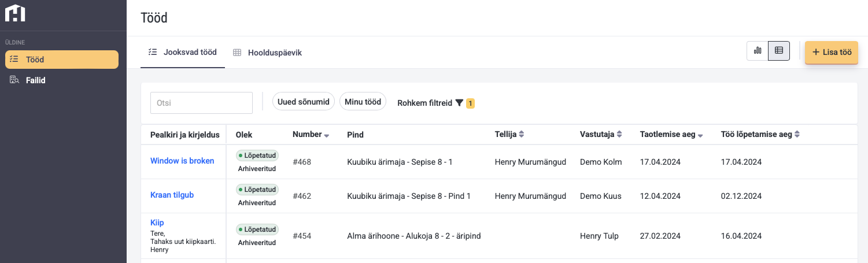
Task: Click the house logo icon in sidebar
Action: (x=15, y=13)
